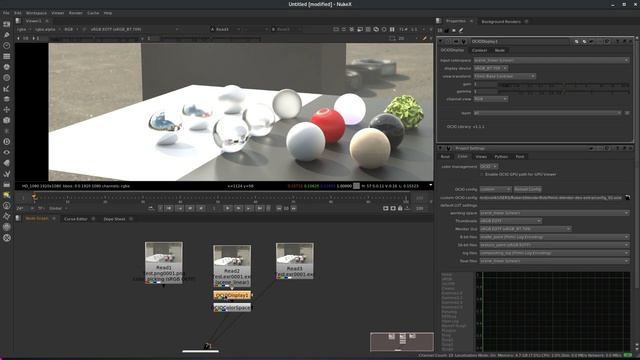Jump to the first frame

coord(169,208)
